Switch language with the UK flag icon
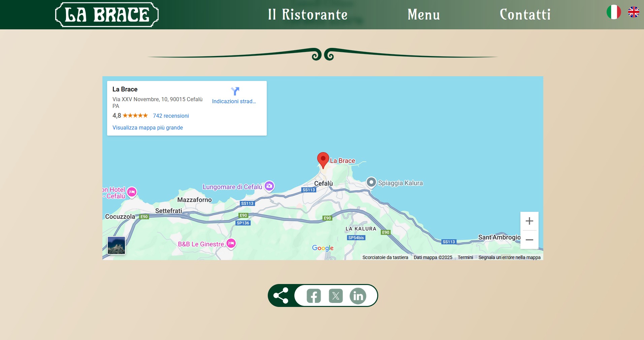 [634, 12]
